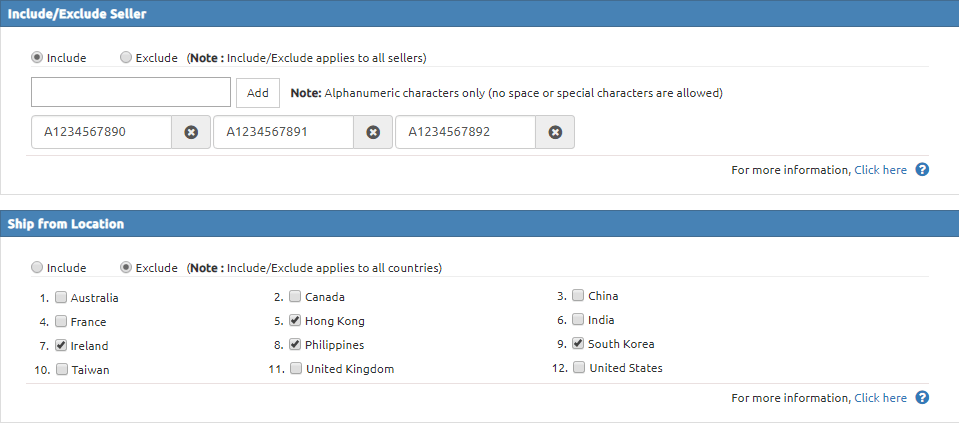Check the United Kingdom checkbox
The width and height of the screenshot is (959, 423).
pyautogui.click(x=296, y=368)
